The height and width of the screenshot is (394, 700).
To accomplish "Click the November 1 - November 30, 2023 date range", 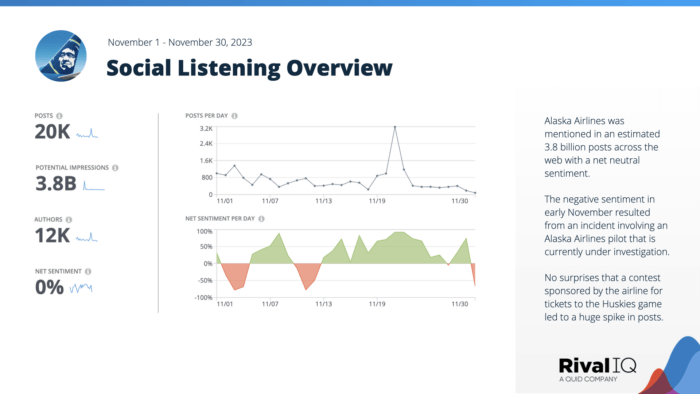I will point(180,42).
